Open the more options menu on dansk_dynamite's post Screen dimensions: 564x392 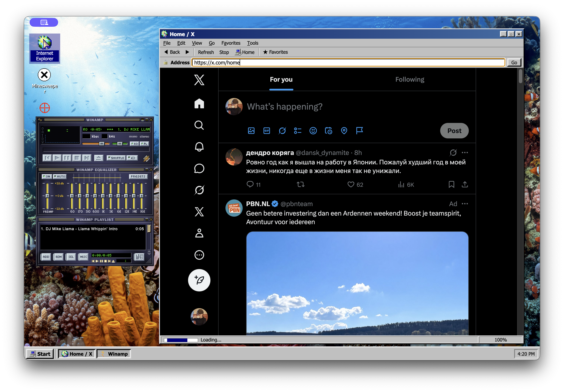point(465,153)
